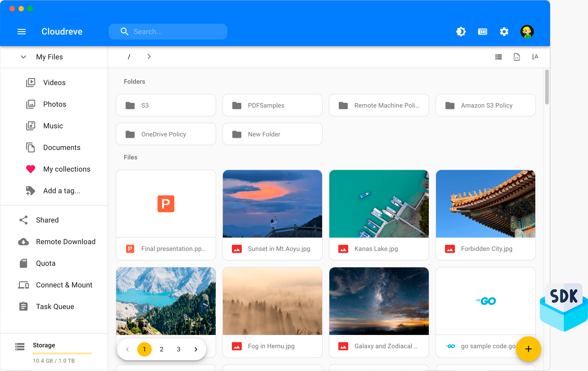Image resolution: width=588 pixels, height=371 pixels.
Task: Click the yellow plus upload button
Action: 528,349
